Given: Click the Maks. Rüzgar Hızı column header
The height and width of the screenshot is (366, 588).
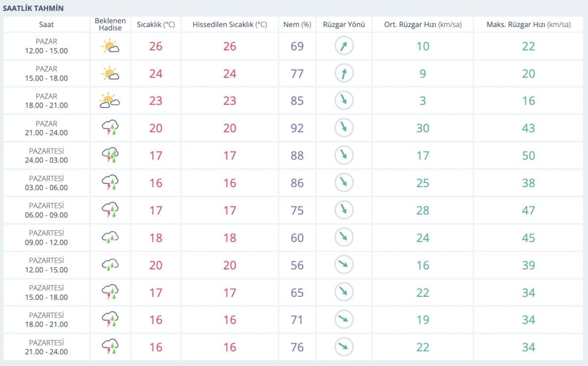Looking at the screenshot, I should (528, 25).
